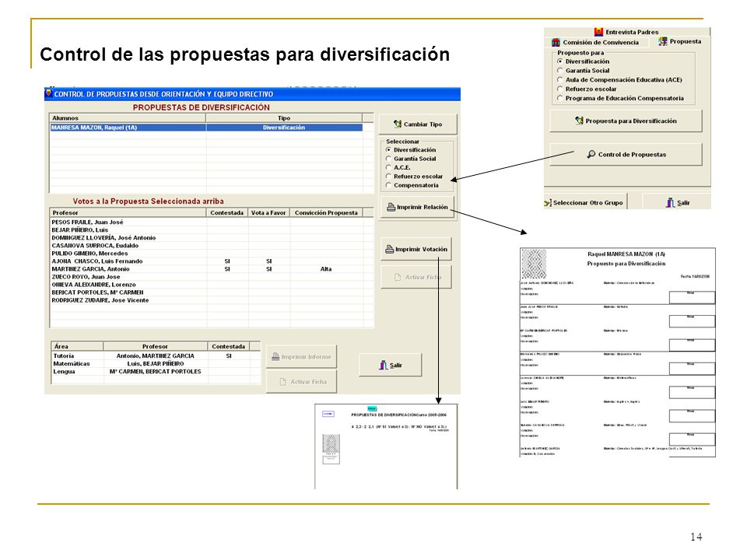Select row ONIEVA ALEIXANDRE, Lorenzo

click(212, 285)
